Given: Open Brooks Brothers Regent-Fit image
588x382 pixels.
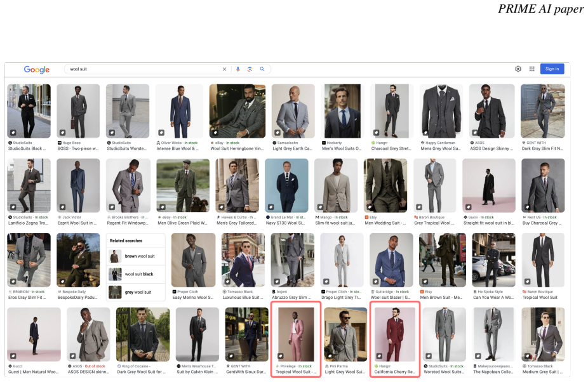Looking at the screenshot, I should click(128, 185).
